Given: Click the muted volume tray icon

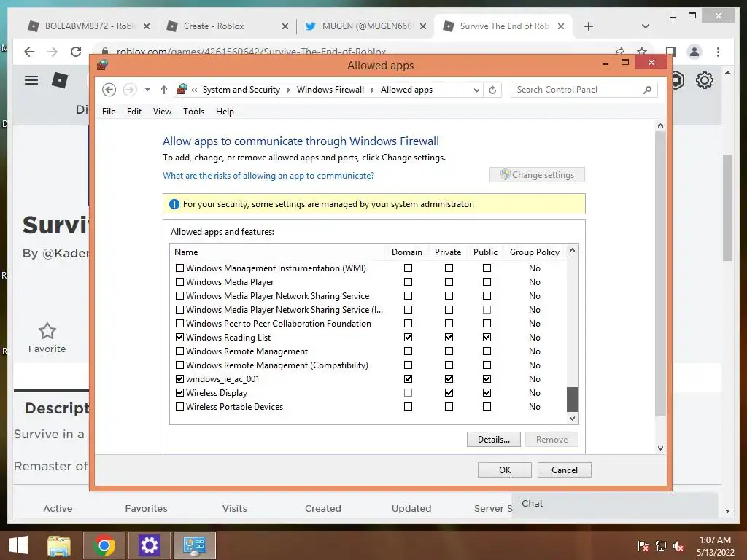Looking at the screenshot, I should coord(678,545).
